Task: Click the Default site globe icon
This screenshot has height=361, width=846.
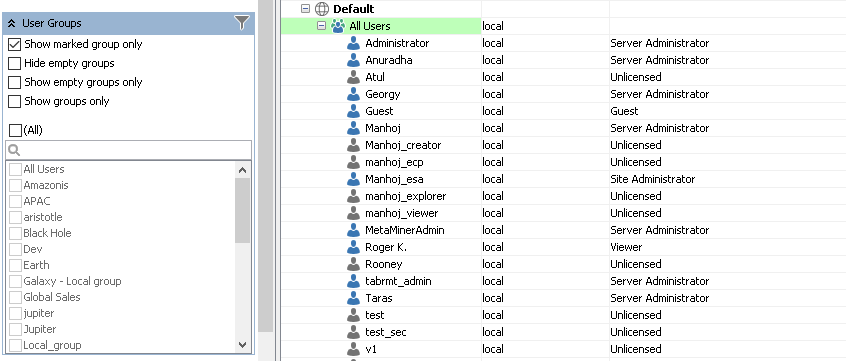Action: point(322,9)
